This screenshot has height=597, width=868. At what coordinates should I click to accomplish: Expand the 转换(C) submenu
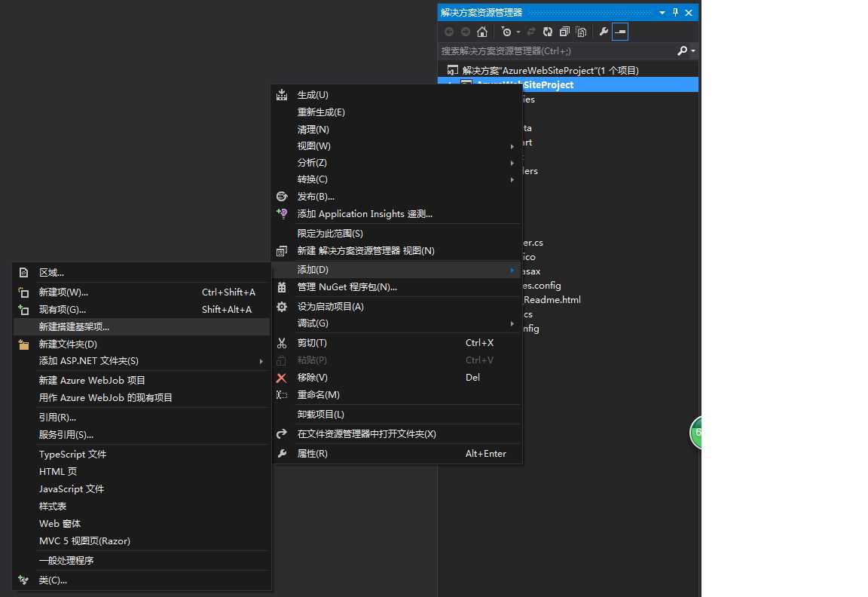pos(398,179)
